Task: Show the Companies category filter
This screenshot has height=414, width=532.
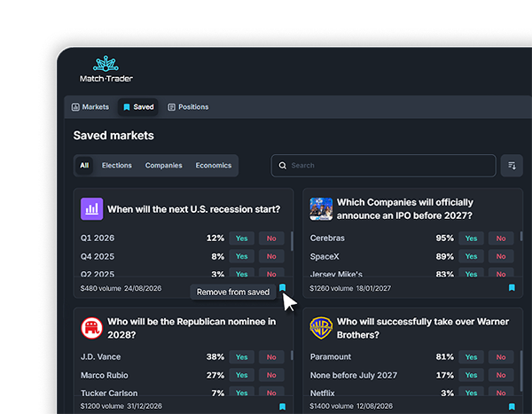Action: point(164,166)
